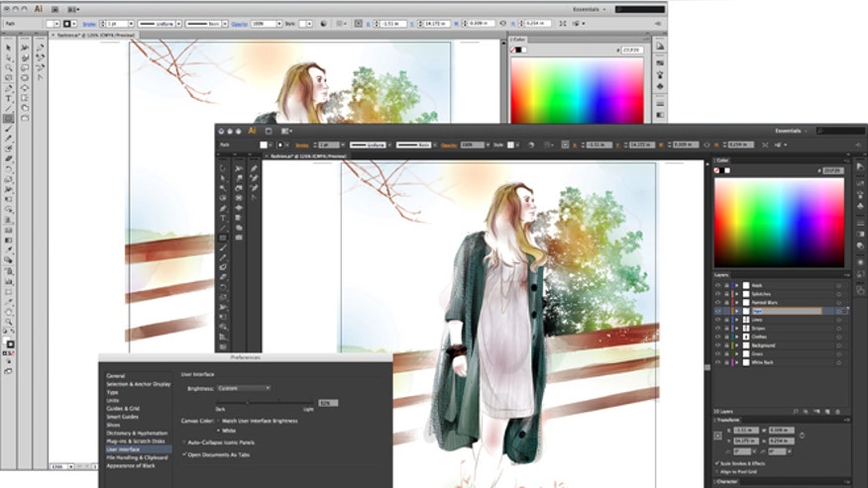Select the Eraser tool in the dark window
868x488 pixels.
(x=223, y=278)
